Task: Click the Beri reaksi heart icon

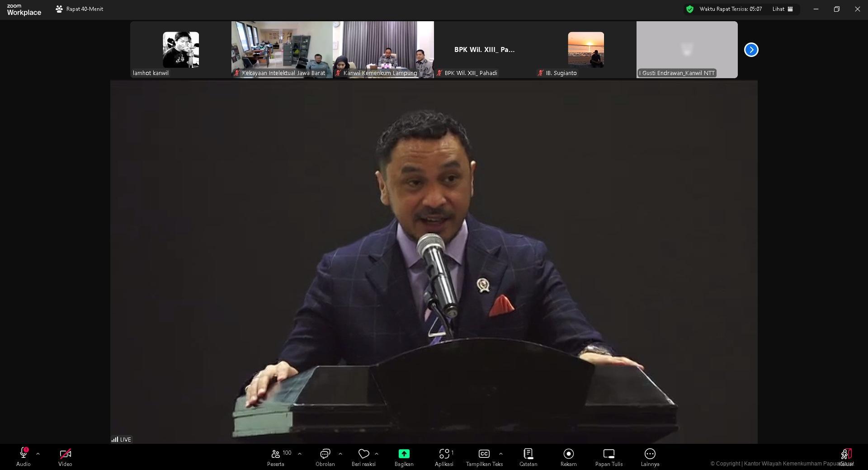Action: click(363, 454)
